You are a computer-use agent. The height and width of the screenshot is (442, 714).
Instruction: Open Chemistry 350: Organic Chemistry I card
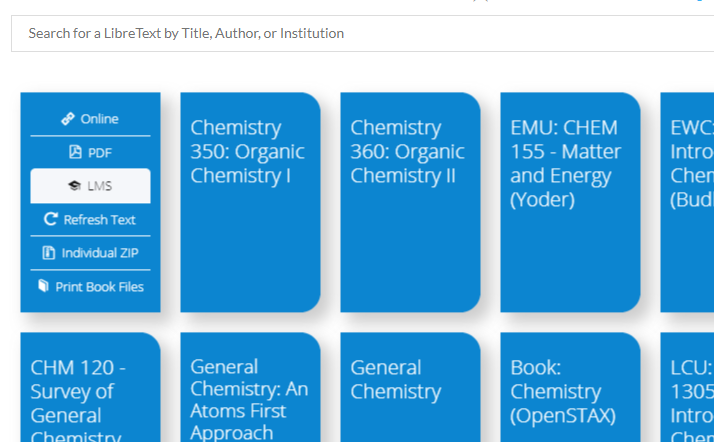(250, 202)
